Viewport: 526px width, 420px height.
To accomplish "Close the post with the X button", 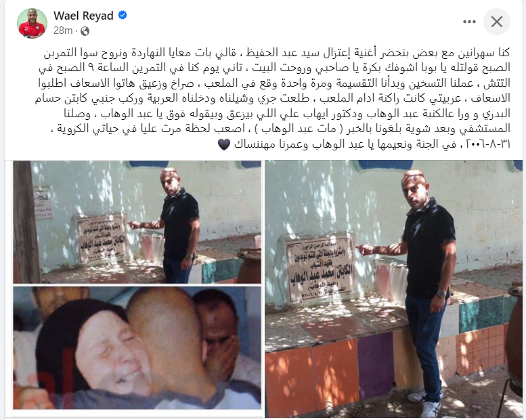I will [497, 22].
